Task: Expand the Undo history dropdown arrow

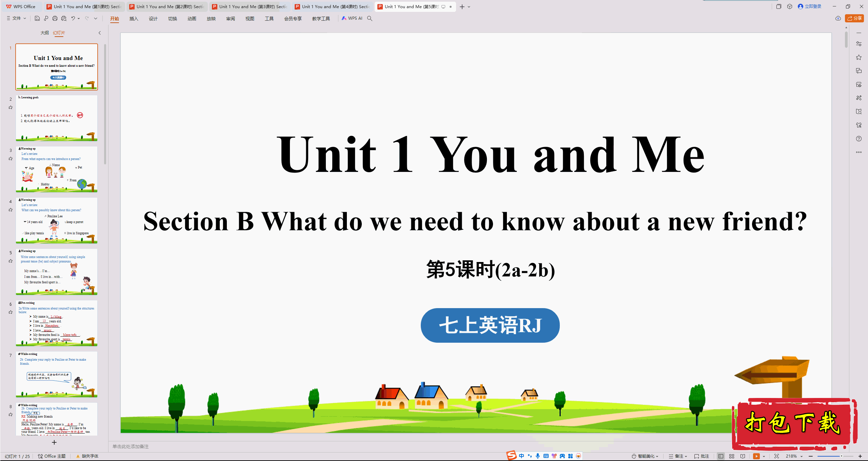Action: point(79,18)
